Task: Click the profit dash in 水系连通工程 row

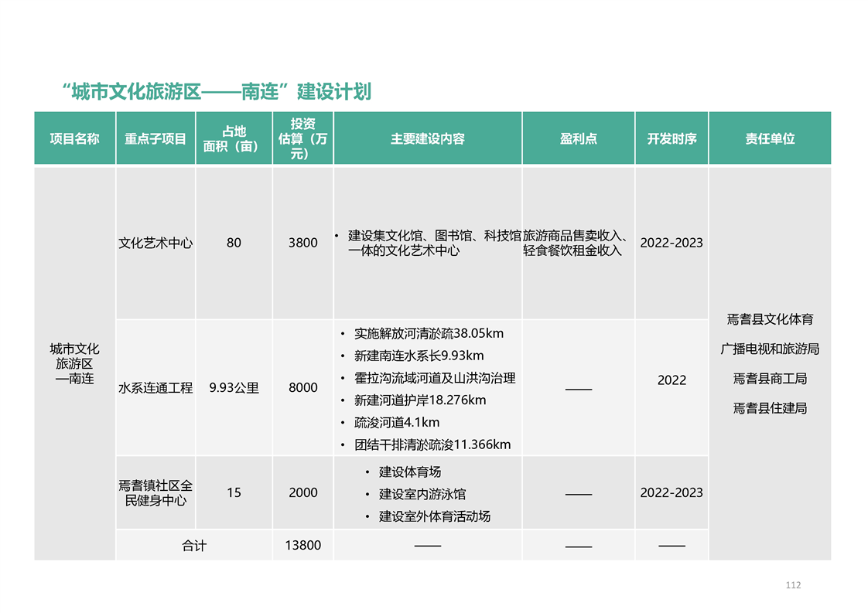Action: point(579,390)
